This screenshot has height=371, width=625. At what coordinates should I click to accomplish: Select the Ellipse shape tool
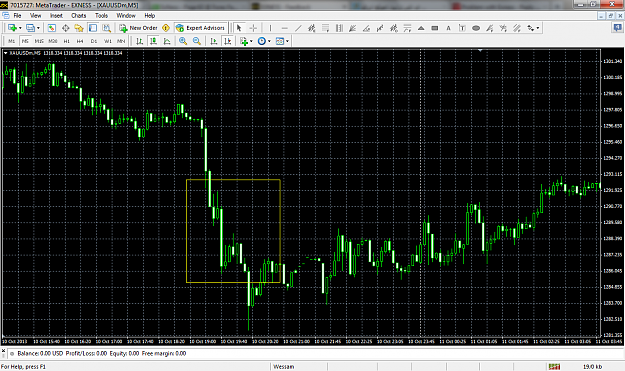(x=476, y=28)
